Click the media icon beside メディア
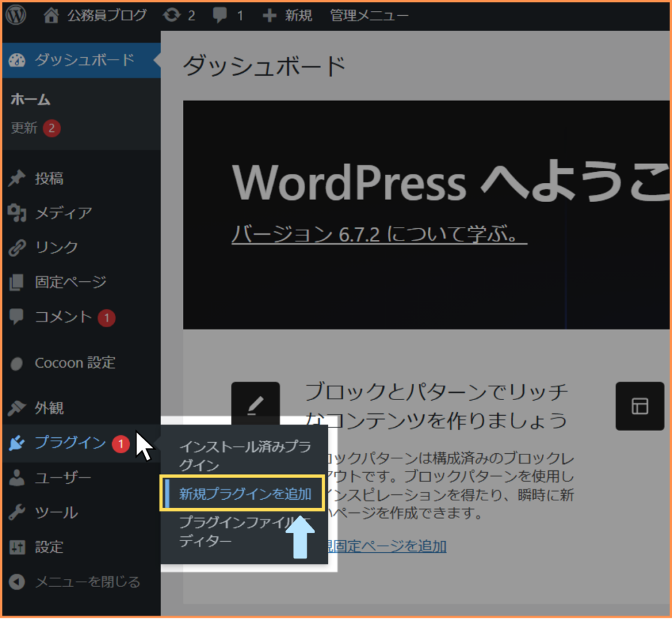This screenshot has height=621, width=672. point(17,213)
